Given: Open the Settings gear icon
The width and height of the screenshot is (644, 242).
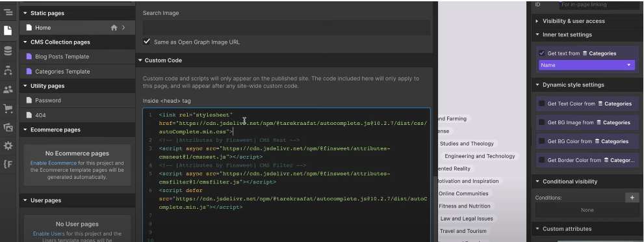Looking at the screenshot, I should (8, 146).
